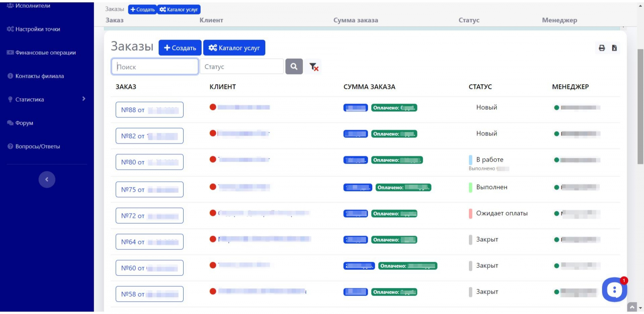
Task: Clear filters with the funnel-X icon
Action: tap(314, 67)
